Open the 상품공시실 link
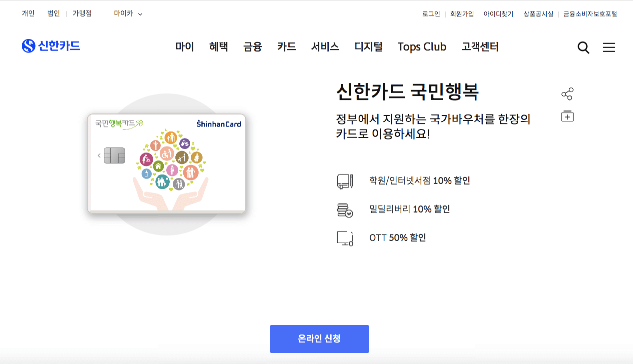Viewport: 633px width, 364px height. (538, 14)
